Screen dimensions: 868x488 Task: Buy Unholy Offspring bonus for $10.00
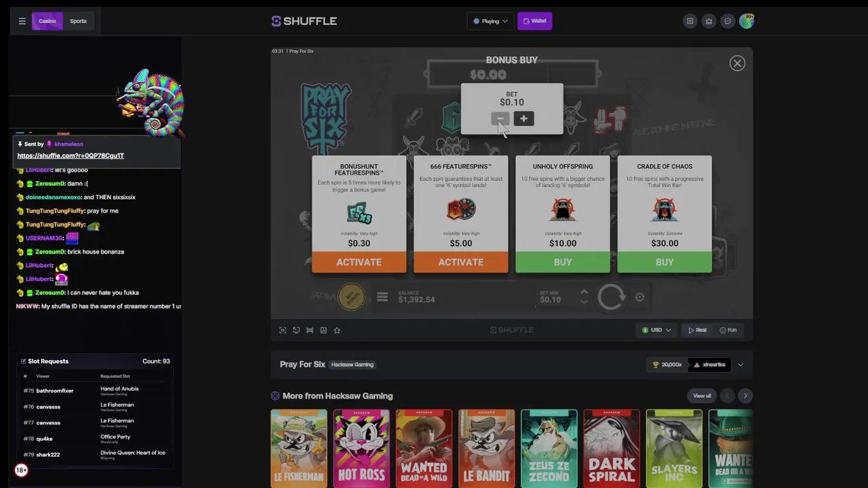[563, 262]
